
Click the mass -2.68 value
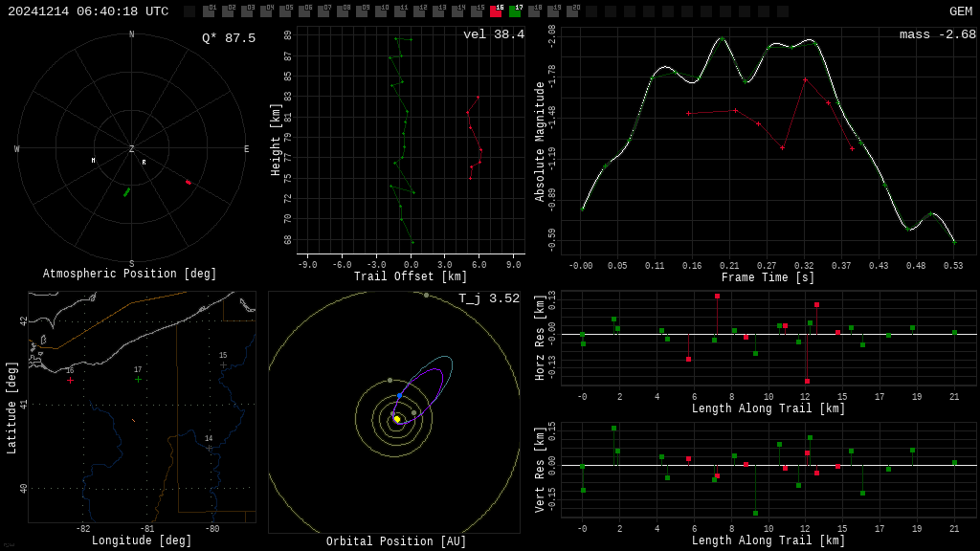pos(938,34)
